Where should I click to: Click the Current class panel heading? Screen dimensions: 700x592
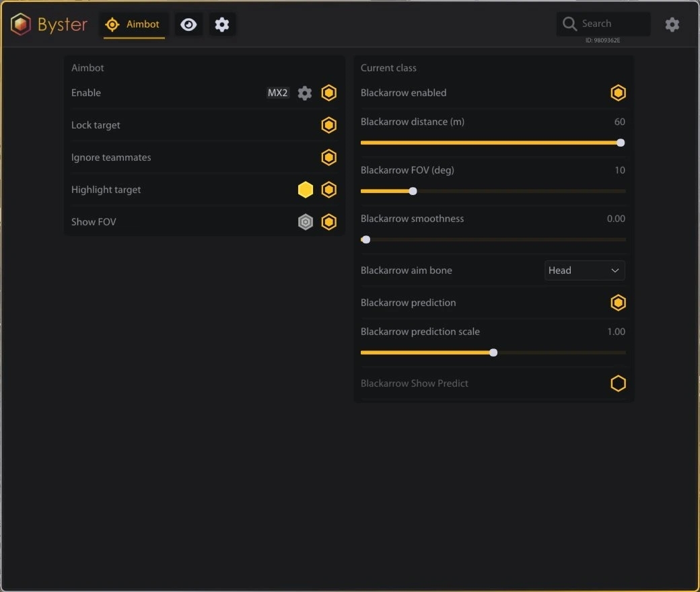pyautogui.click(x=388, y=68)
